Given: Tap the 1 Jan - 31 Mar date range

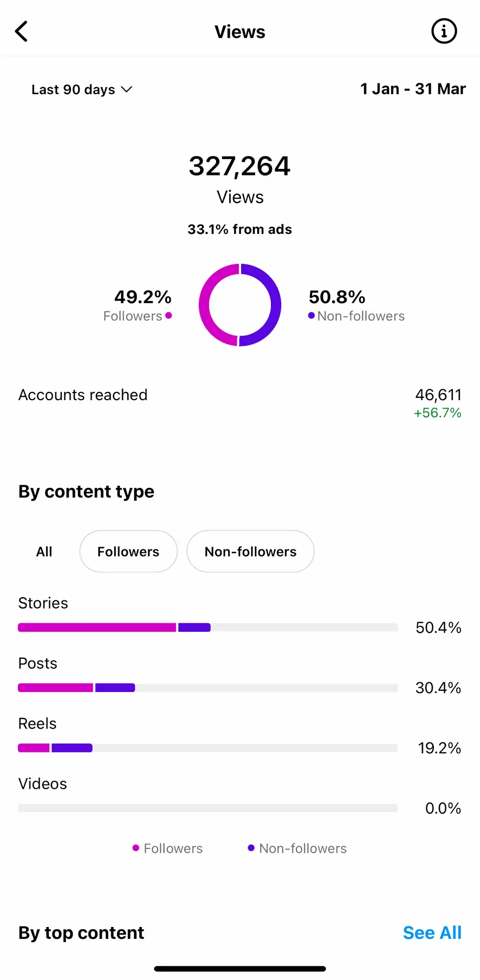Looking at the screenshot, I should click(x=413, y=89).
